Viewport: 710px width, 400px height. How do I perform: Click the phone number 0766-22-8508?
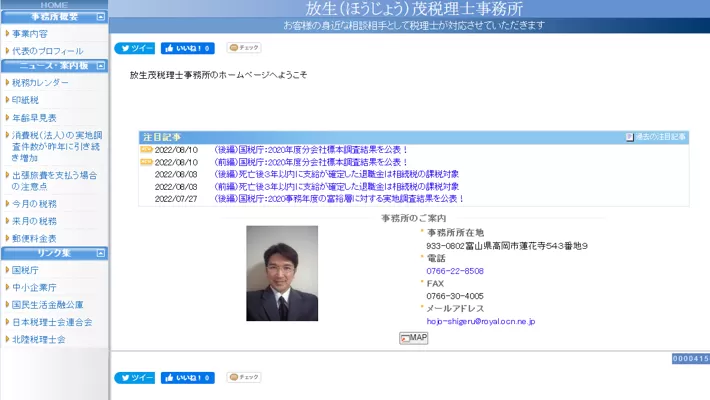(x=454, y=271)
